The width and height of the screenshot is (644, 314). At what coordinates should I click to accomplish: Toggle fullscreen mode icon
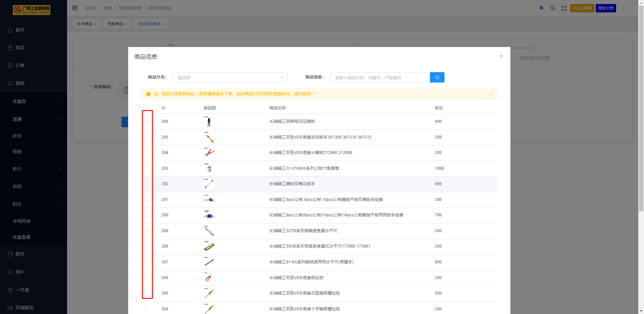(x=563, y=8)
